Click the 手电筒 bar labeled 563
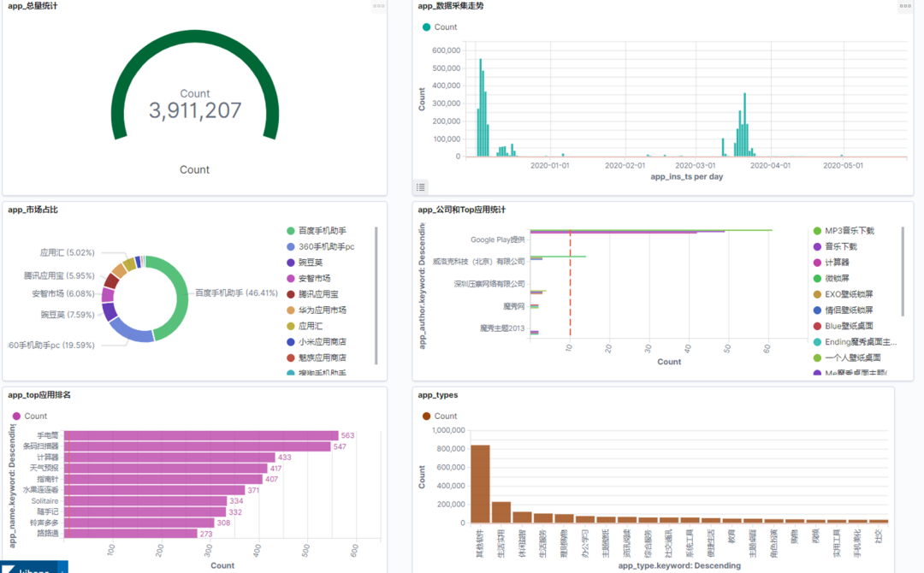Image resolution: width=924 pixels, height=573 pixels. click(x=202, y=436)
